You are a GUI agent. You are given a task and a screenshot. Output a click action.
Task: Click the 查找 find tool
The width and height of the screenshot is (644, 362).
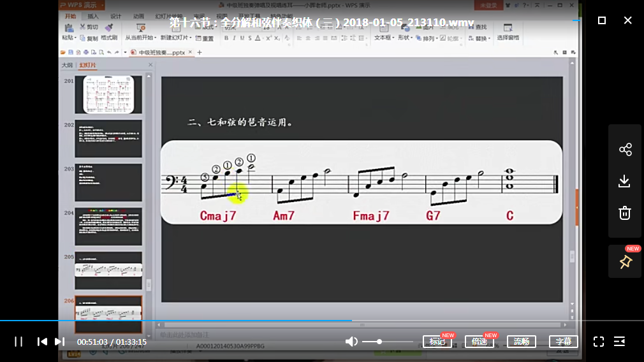coord(478,27)
